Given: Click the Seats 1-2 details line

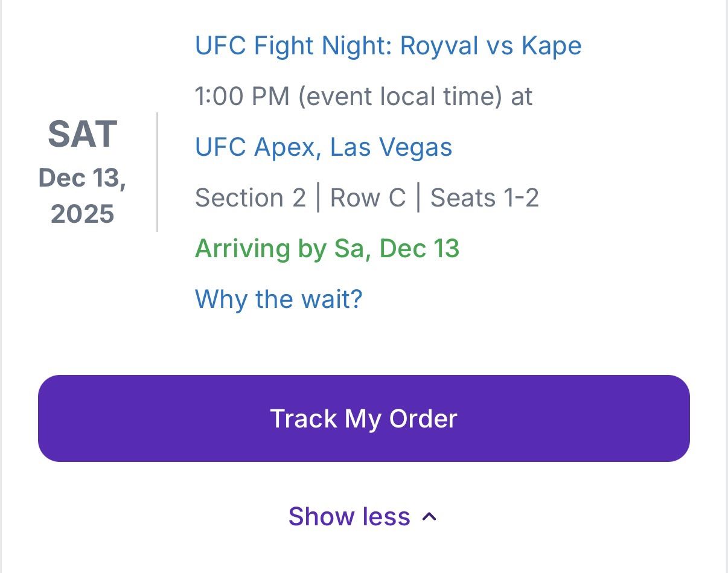Looking at the screenshot, I should [485, 197].
